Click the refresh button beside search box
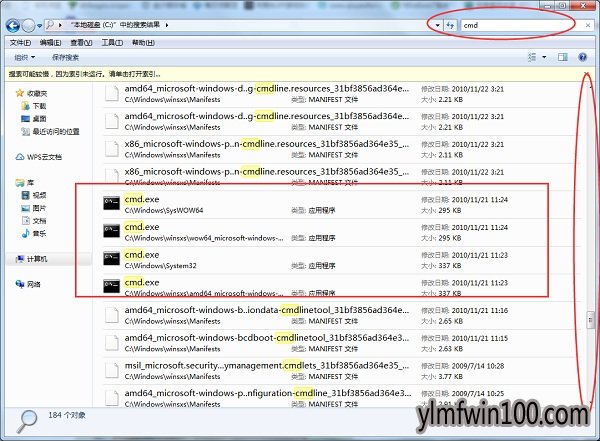The height and width of the screenshot is (441, 600). tap(450, 25)
